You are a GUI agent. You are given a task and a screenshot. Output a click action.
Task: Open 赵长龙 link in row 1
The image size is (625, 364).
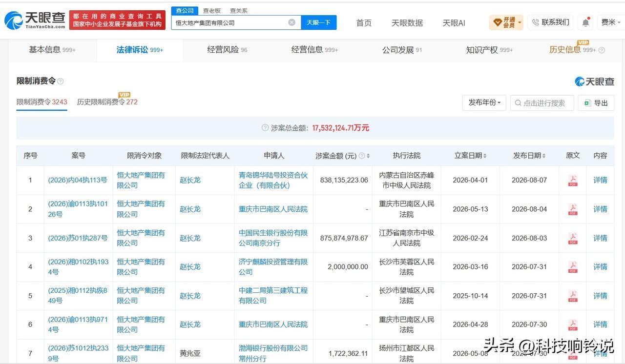pos(190,180)
